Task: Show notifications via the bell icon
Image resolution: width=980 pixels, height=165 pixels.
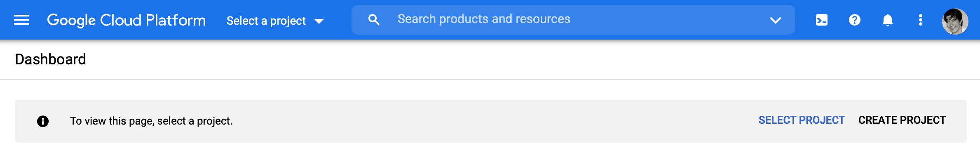Action: [x=888, y=20]
